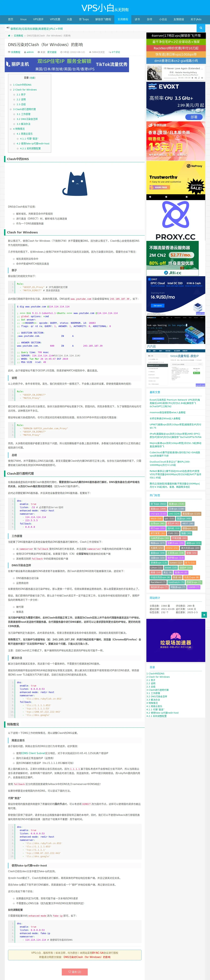
Task: Jump to TOC item 4.1 网易云音乐
Action: tap(25, 134)
